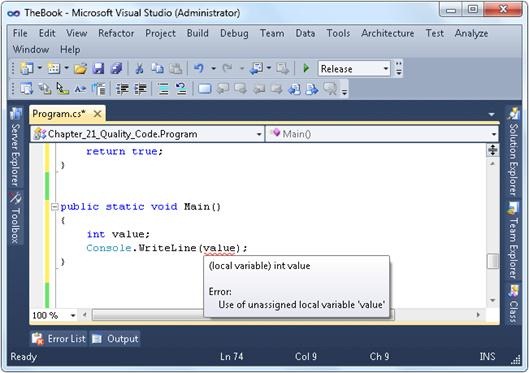The height and width of the screenshot is (373, 529).
Task: Toggle a bookmark on the current line
Action: pos(204,89)
